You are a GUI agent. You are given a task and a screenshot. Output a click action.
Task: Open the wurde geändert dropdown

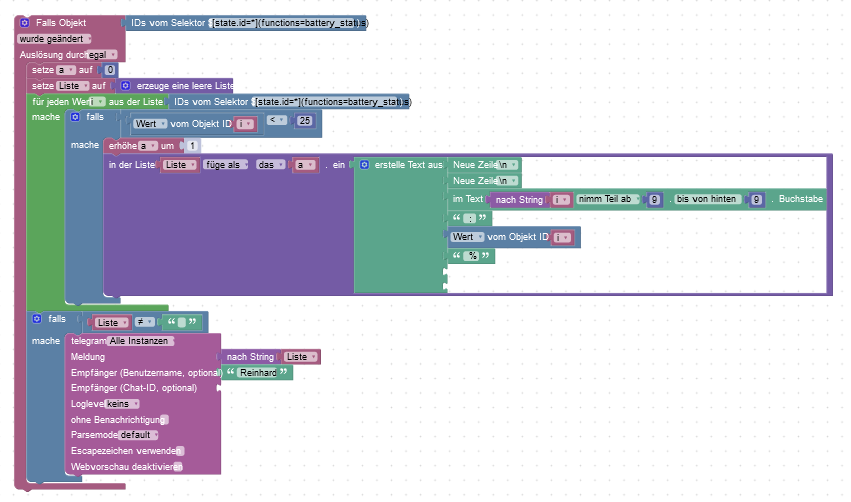[54, 39]
